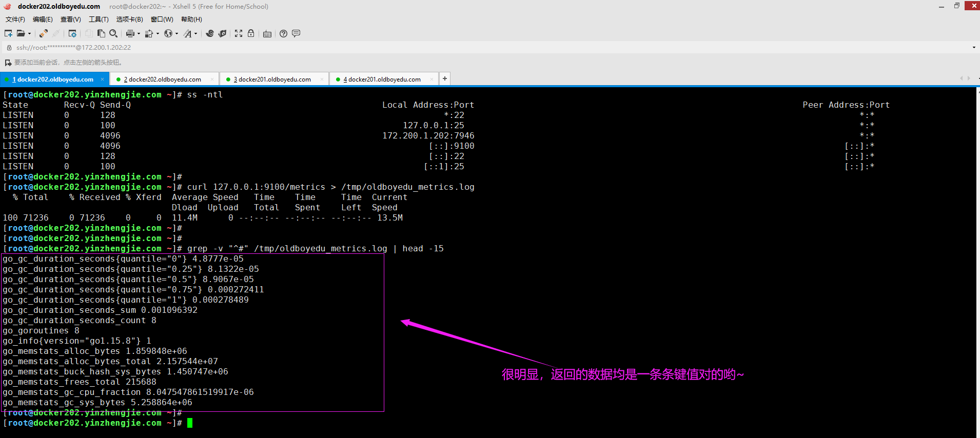This screenshot has height=438, width=980.
Task: Add a new tab with plus button
Action: 445,78
